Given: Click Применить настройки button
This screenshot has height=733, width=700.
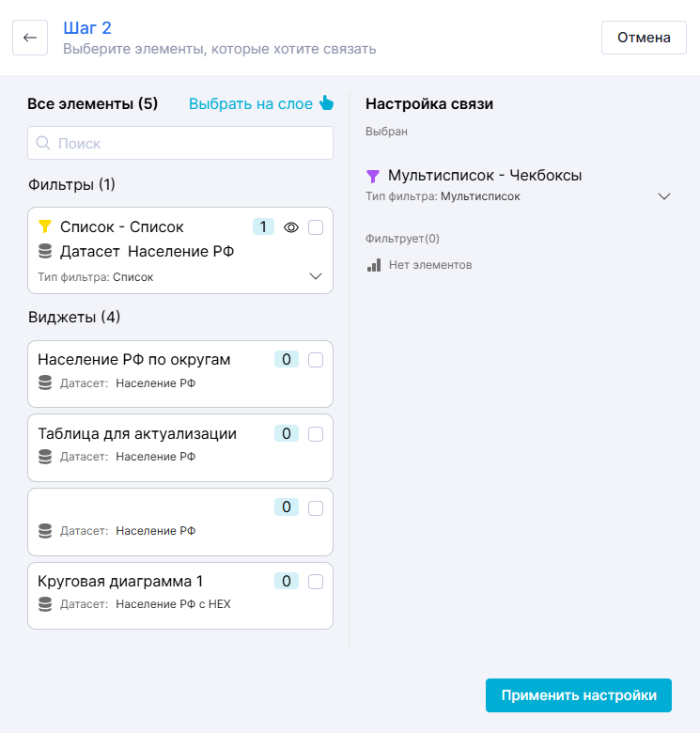Looking at the screenshot, I should (x=579, y=695).
